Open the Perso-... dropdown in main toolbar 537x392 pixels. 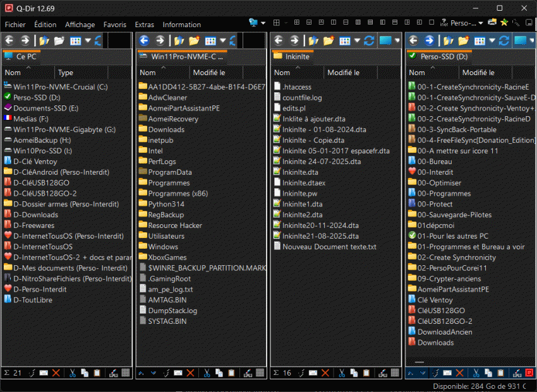(481, 23)
